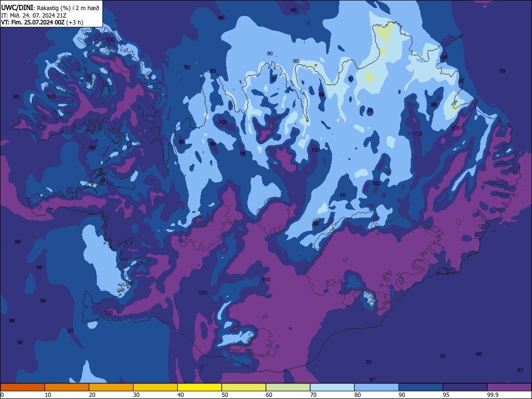Click the legend tick label '99.9'
This screenshot has height=399, width=532.
492,395
